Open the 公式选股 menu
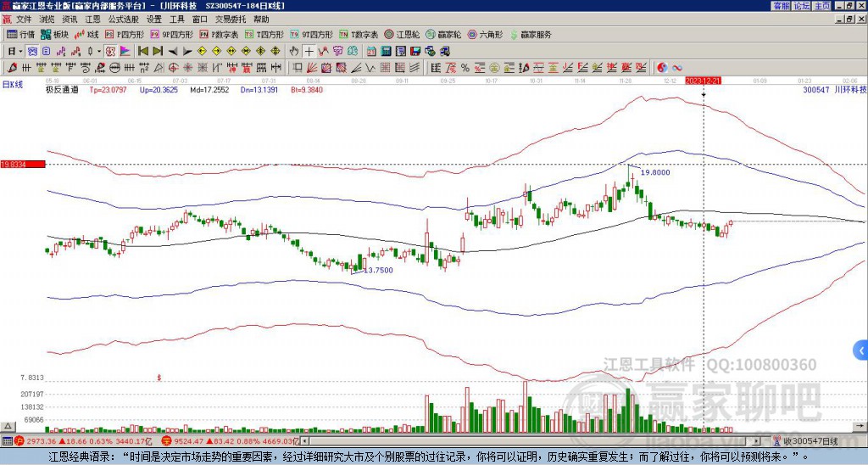The width and height of the screenshot is (868, 465). 124,20
